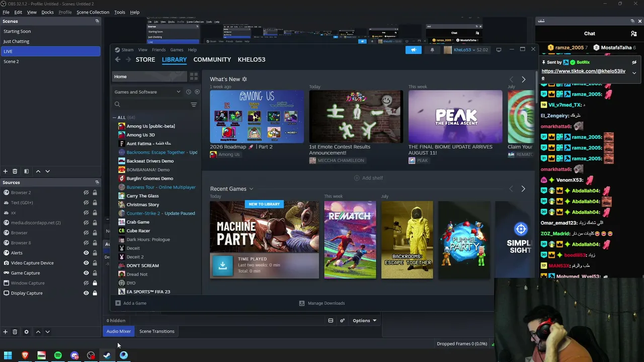Open OBS Tools menu
Image resolution: width=644 pixels, height=362 pixels.
pos(120,12)
